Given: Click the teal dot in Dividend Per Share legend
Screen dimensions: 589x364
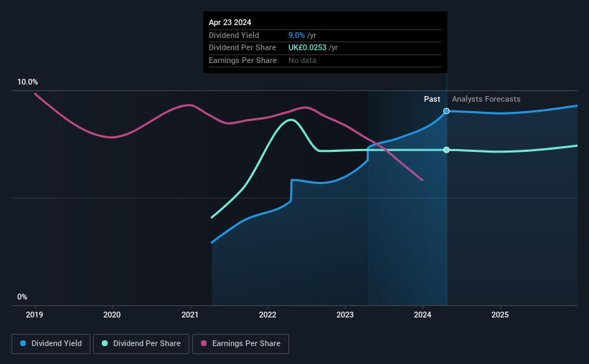Looking at the screenshot, I should click(x=105, y=343).
